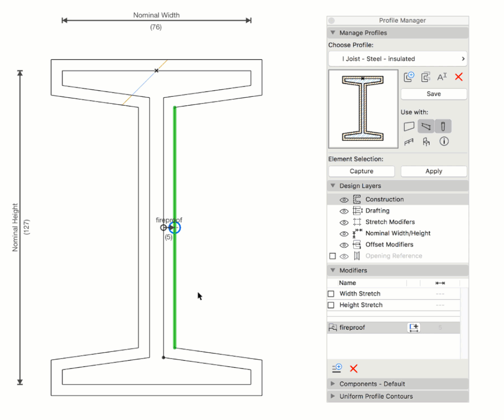
Task: Click the profile origin X marker
Action: tap(156, 71)
